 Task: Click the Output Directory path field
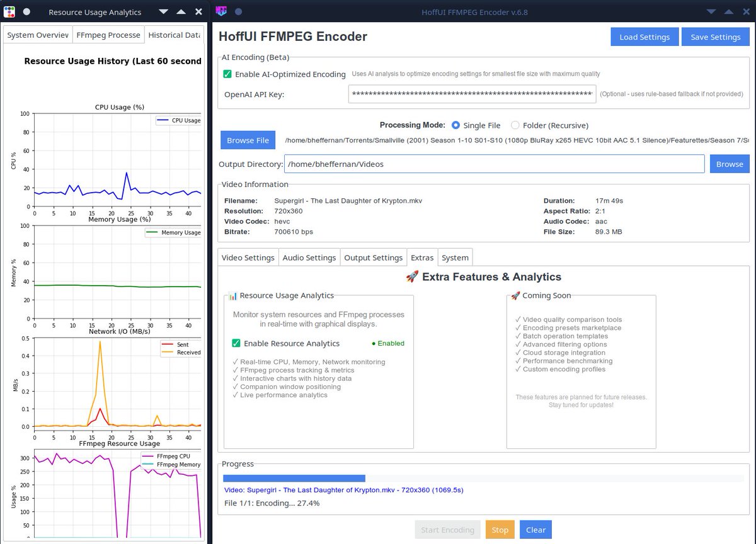click(494, 164)
